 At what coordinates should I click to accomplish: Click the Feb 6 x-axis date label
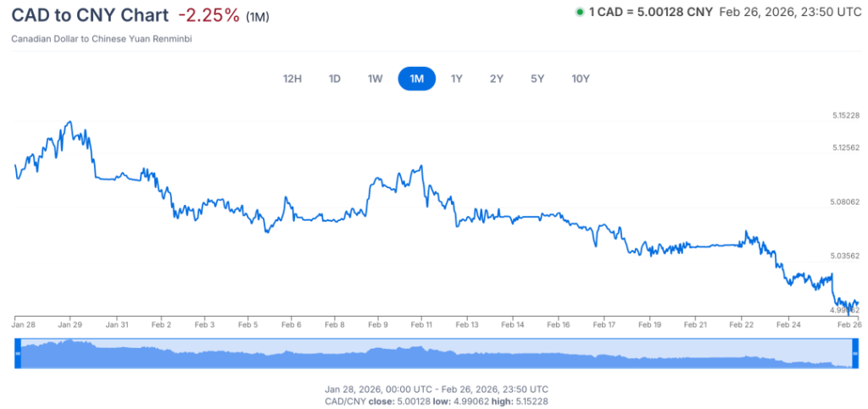click(x=292, y=324)
